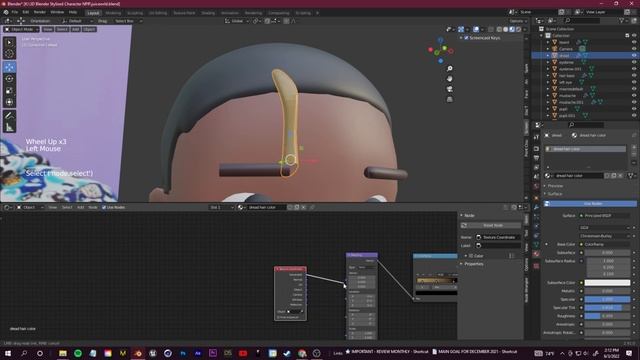
Task: Hide the left eye object in outliner
Action: (634, 82)
